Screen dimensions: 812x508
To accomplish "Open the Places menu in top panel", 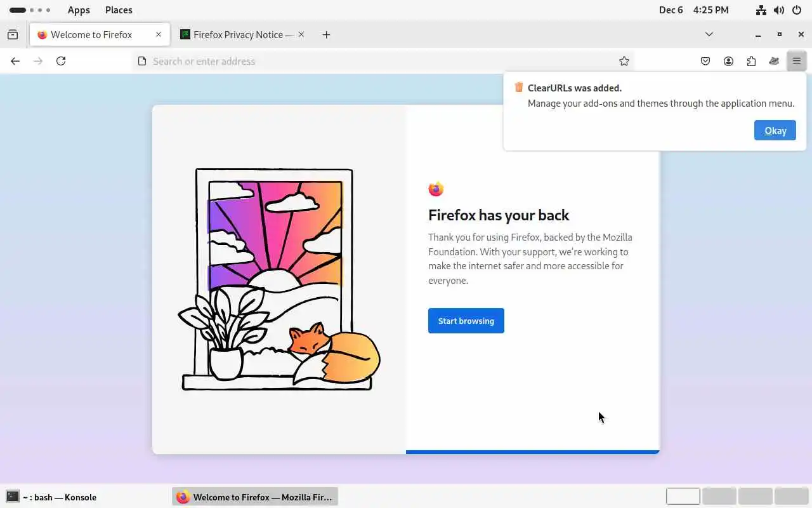I will pos(119,10).
